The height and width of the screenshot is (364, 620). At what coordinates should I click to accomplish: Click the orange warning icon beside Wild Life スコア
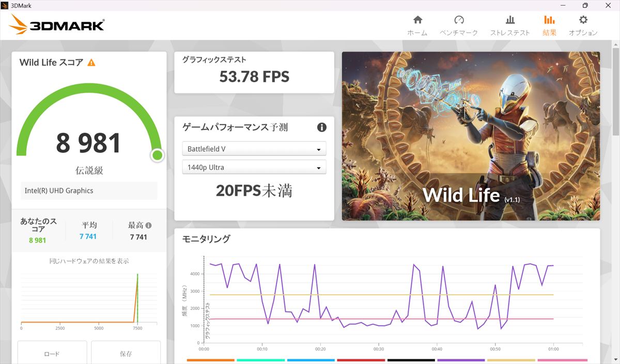coord(91,62)
